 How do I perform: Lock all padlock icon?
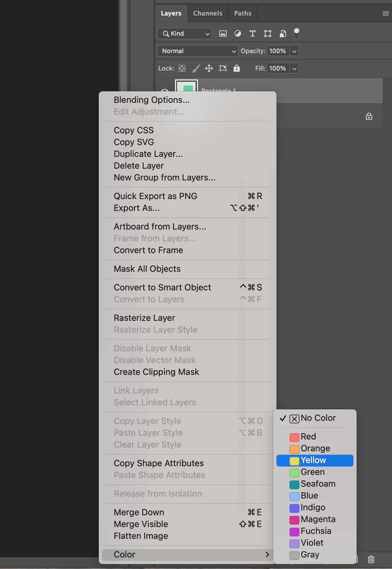[237, 68]
